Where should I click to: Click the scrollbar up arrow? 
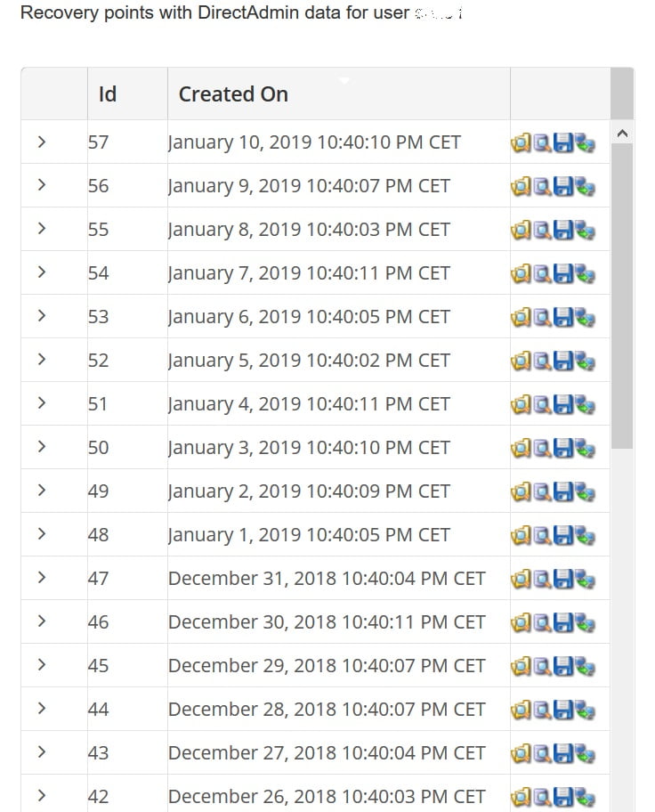pos(622,134)
